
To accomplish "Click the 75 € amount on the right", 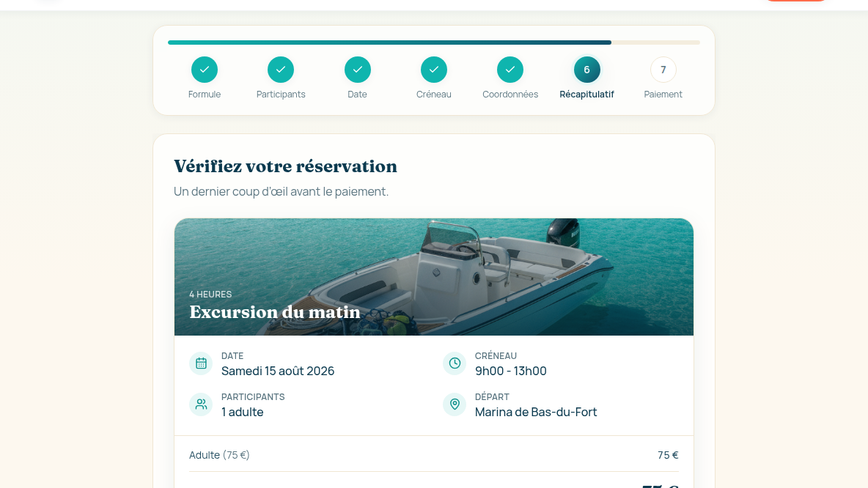I will [x=668, y=455].
